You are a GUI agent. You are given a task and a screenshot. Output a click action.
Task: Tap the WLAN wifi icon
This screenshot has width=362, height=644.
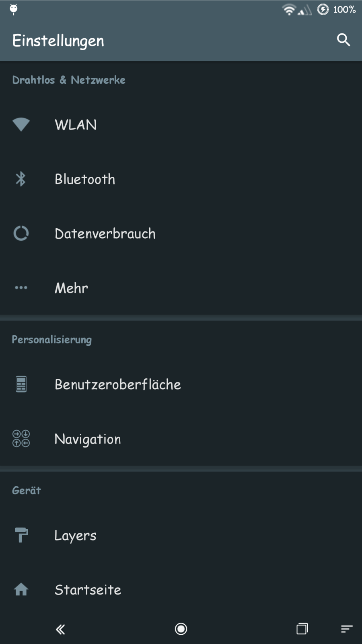[x=21, y=124]
